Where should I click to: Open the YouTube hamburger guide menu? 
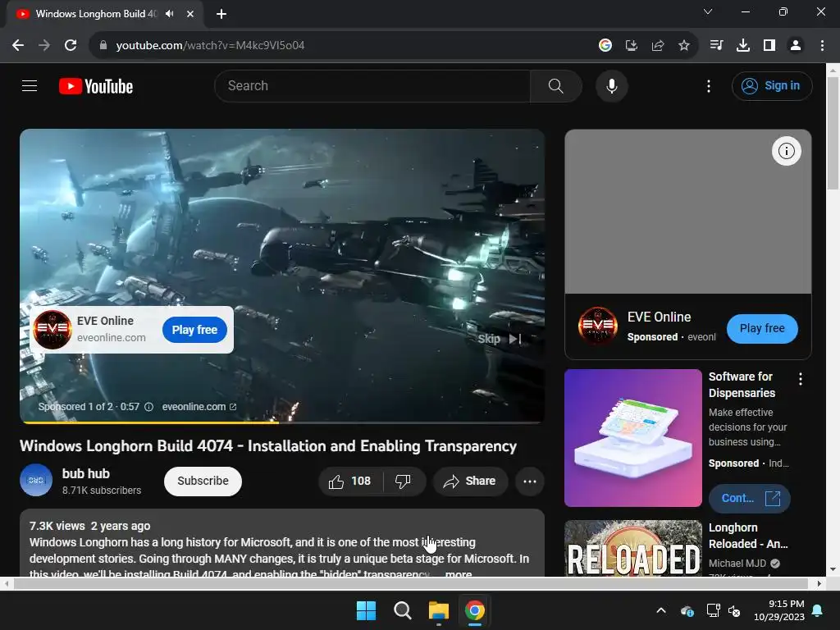tap(30, 85)
